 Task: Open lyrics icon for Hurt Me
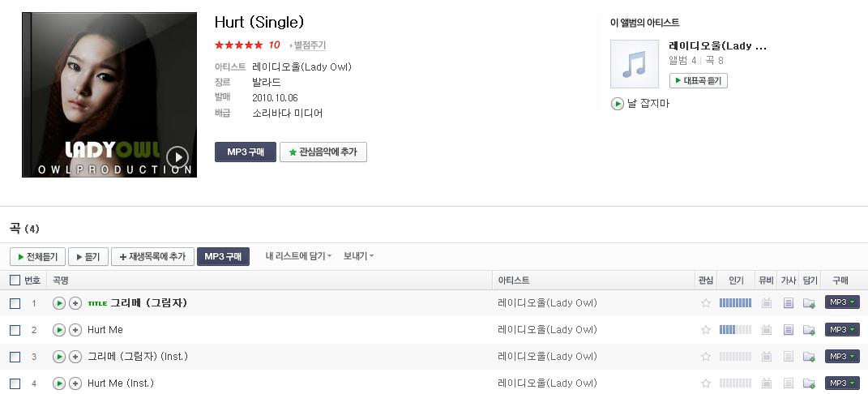click(789, 330)
